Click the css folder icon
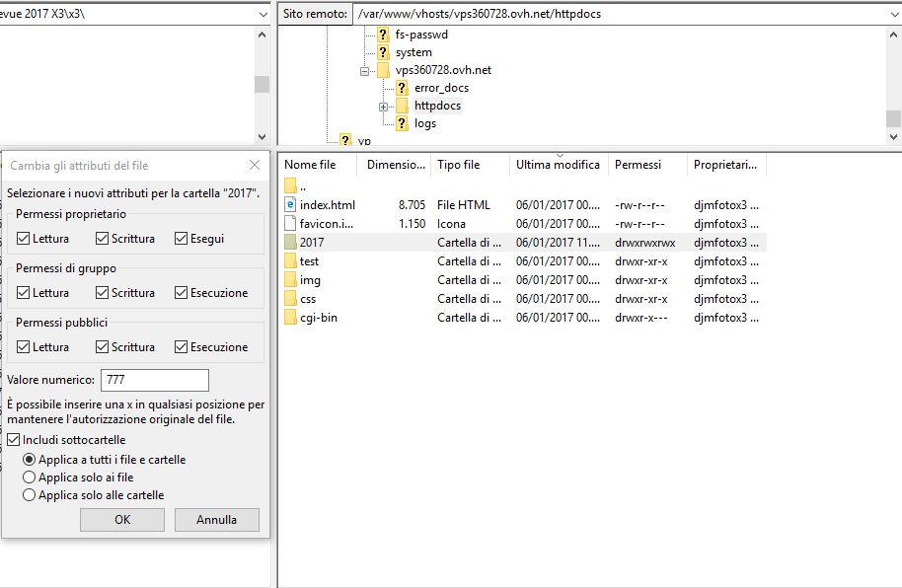902x588 pixels. coord(290,299)
